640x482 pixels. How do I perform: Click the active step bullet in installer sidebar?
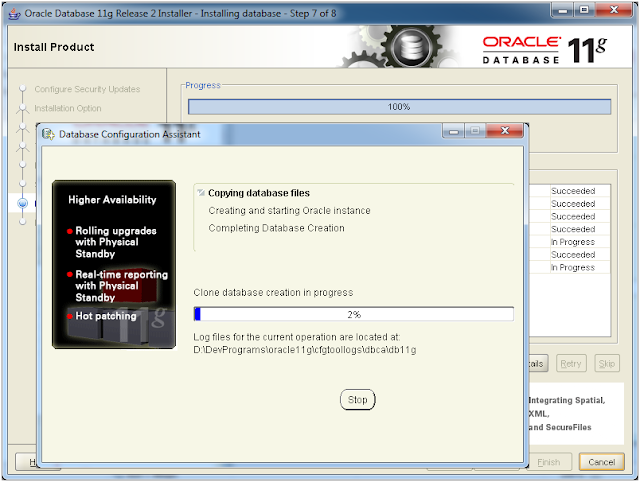pos(23,203)
